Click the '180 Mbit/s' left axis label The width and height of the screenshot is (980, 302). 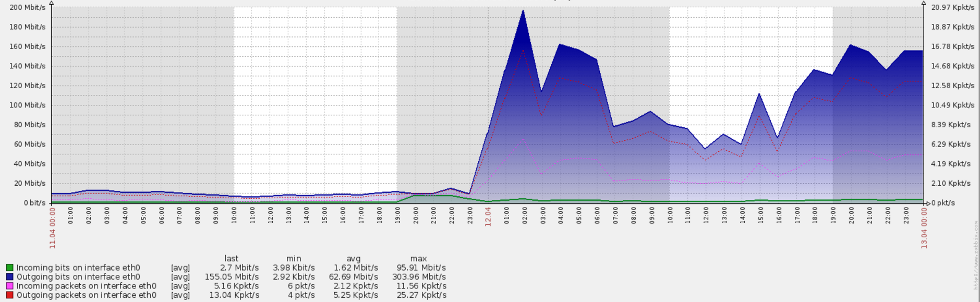28,27
